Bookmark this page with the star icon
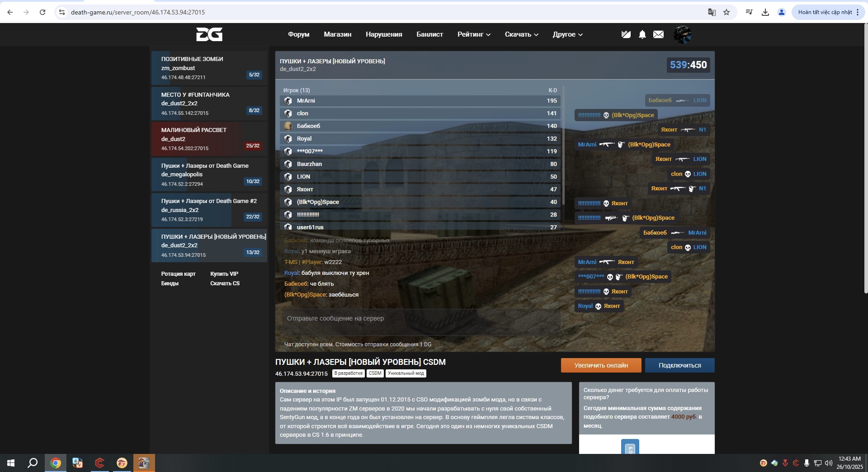 (726, 12)
